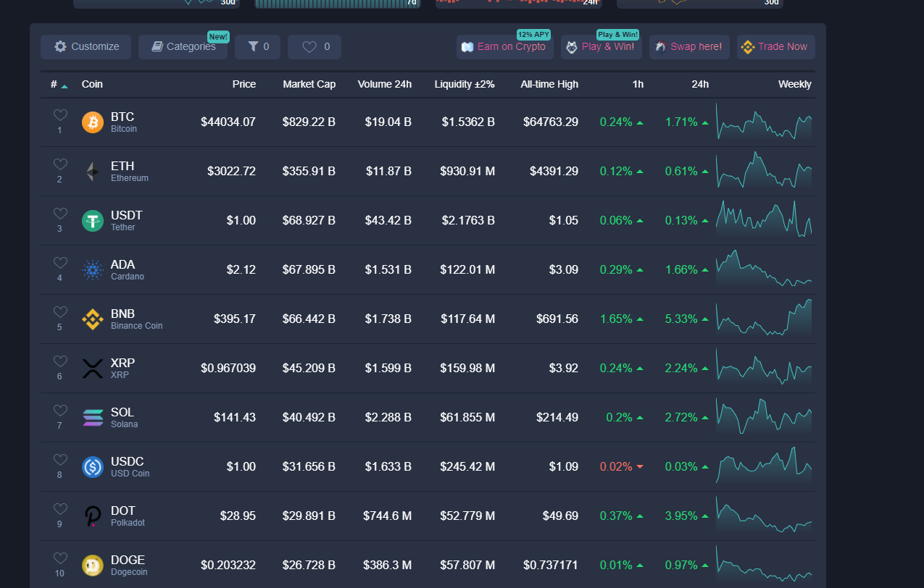Image resolution: width=924 pixels, height=588 pixels.
Task: Click Ethereum market cap $355.91 B
Action: point(309,171)
